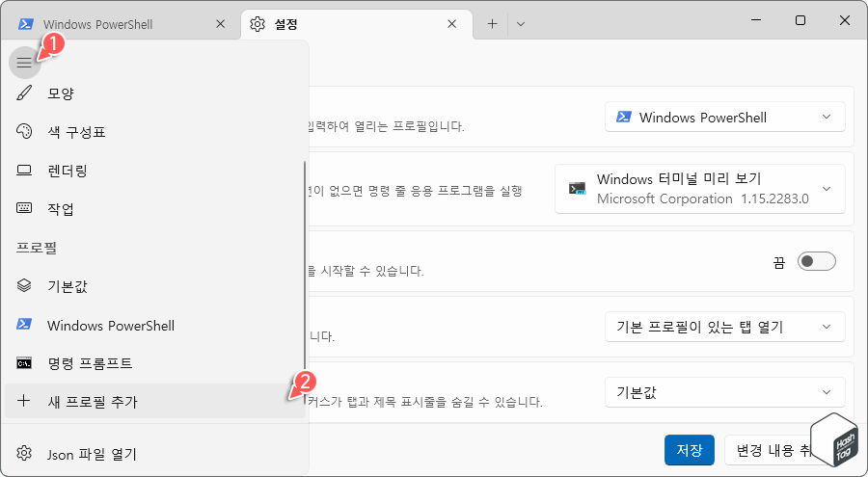
Task: Click the palette icon beside 색 구성표
Action: (24, 132)
